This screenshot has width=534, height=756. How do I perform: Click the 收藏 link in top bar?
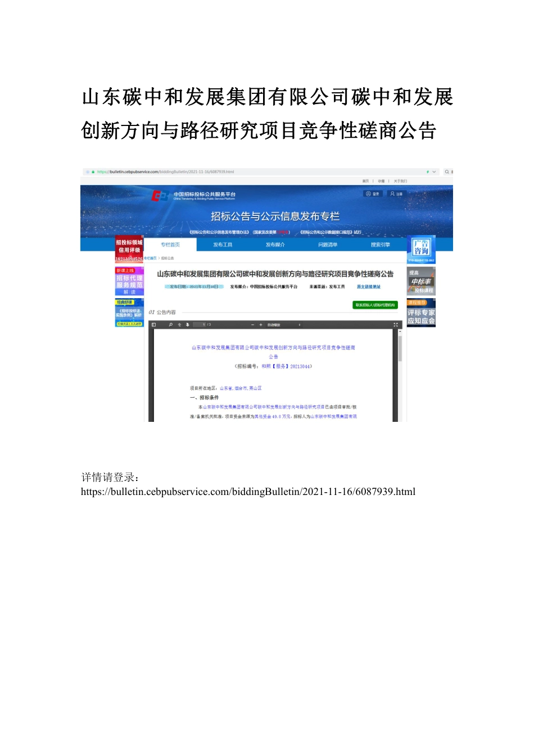pyautogui.click(x=381, y=181)
